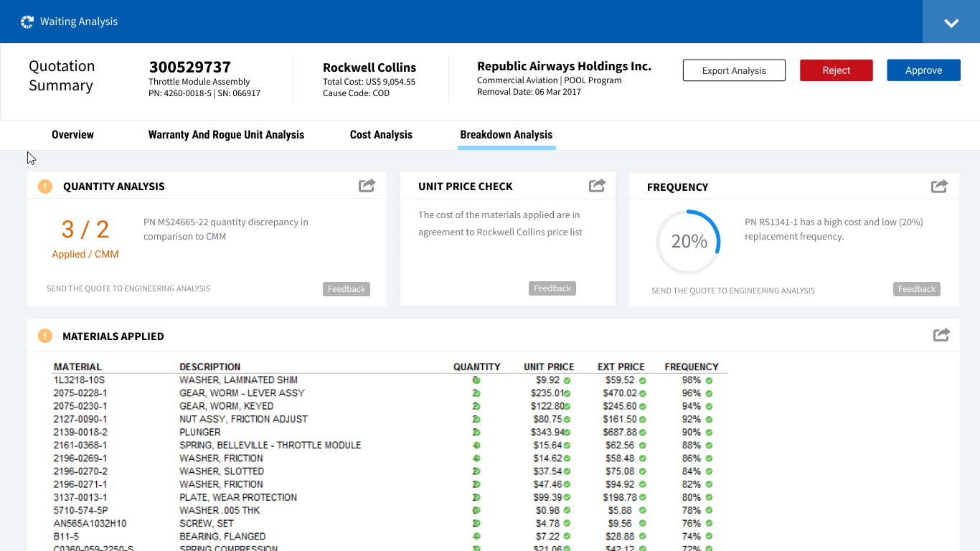Click green check beside $9.92 unit price
The image size is (980, 551).
point(567,380)
